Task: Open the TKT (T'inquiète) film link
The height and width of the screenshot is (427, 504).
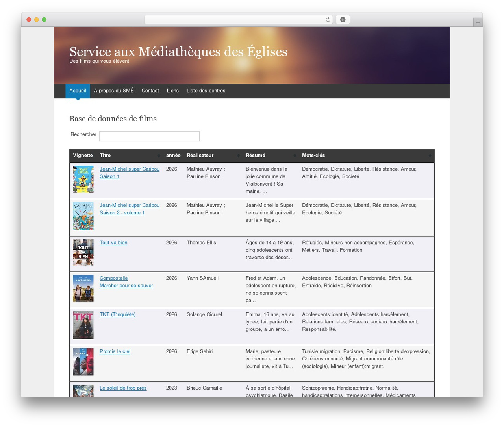Action: pos(117,314)
